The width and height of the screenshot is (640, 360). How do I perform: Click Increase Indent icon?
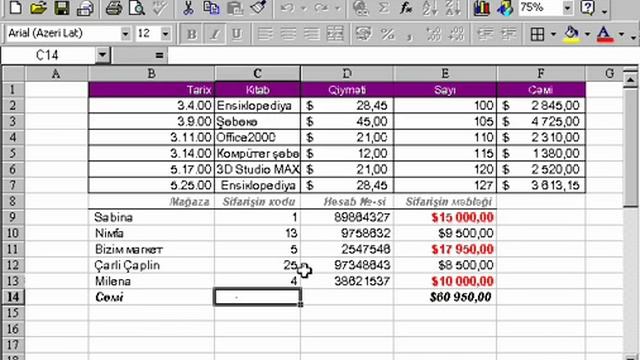click(x=508, y=34)
